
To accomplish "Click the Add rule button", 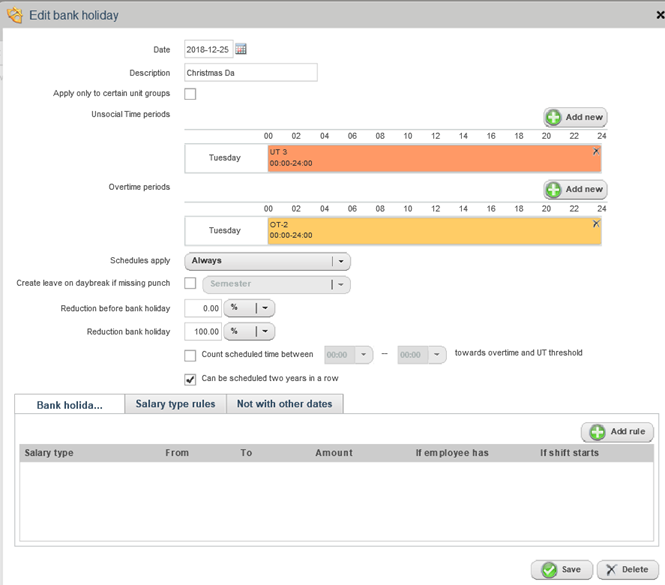I will coord(617,432).
